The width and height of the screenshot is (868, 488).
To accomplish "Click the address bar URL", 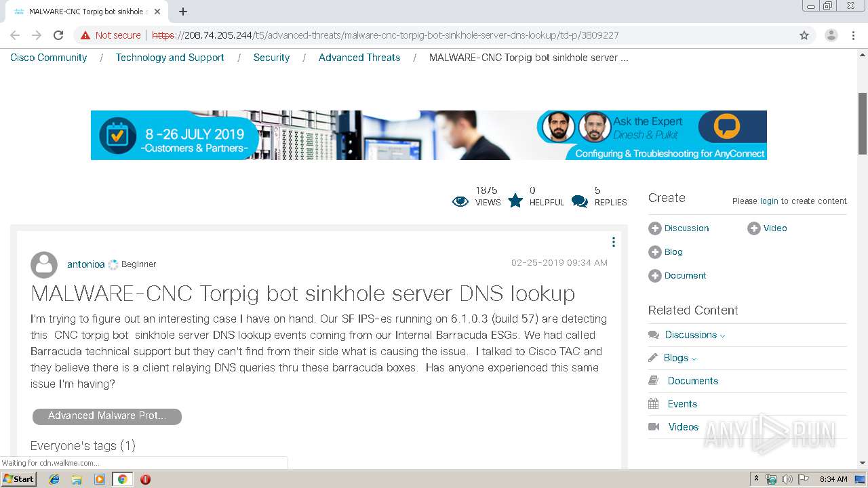I will (x=385, y=35).
